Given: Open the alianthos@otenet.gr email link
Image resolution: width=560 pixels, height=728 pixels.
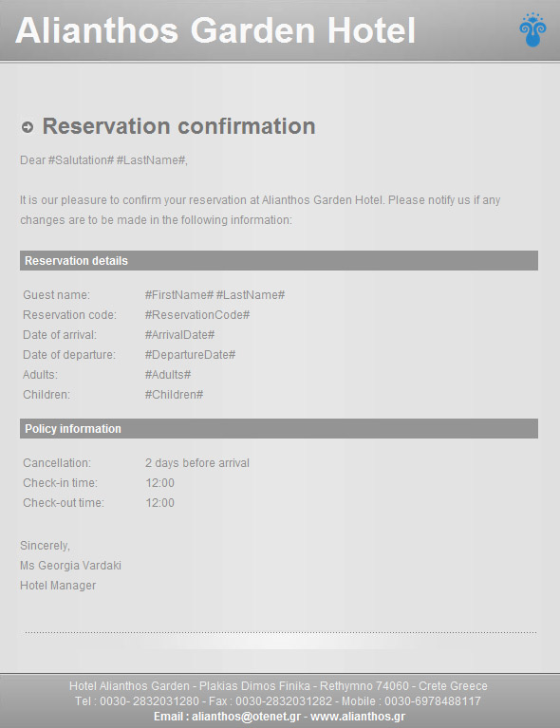Looking at the screenshot, I should 246,717.
